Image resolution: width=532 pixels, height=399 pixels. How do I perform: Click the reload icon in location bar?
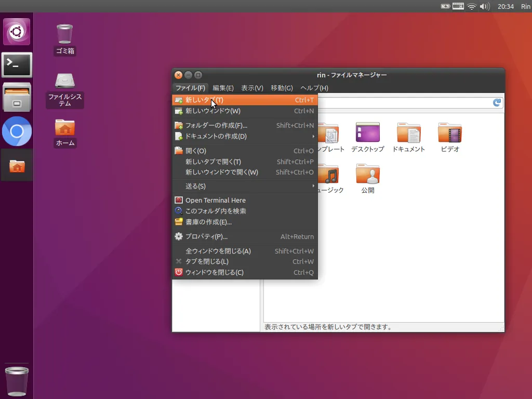click(497, 103)
